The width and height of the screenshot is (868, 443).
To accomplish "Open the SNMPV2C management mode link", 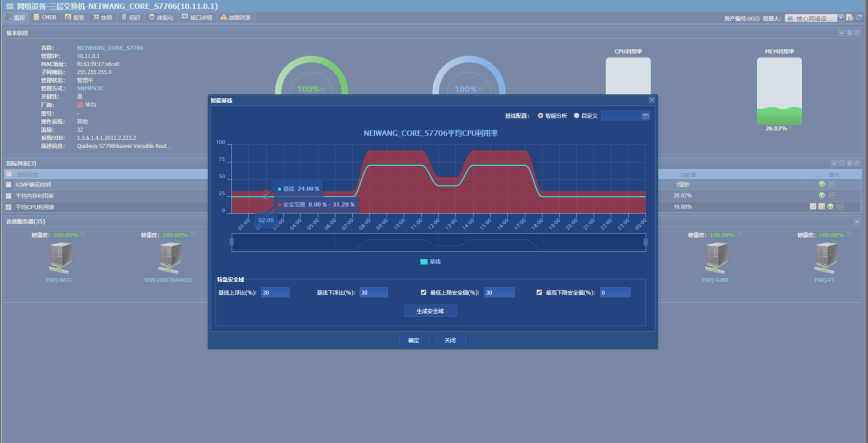I will click(x=90, y=88).
